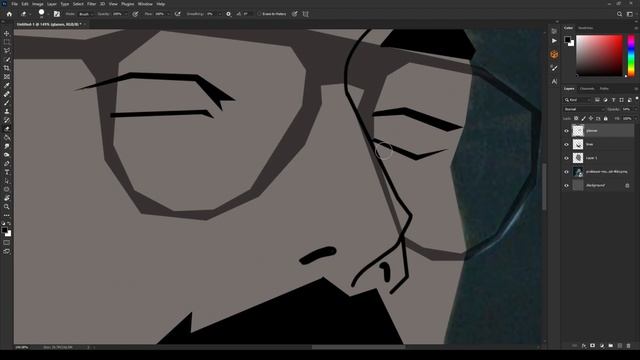This screenshot has height=360, width=640.
Task: Pick a shade in the red color field
Action: pos(599,56)
